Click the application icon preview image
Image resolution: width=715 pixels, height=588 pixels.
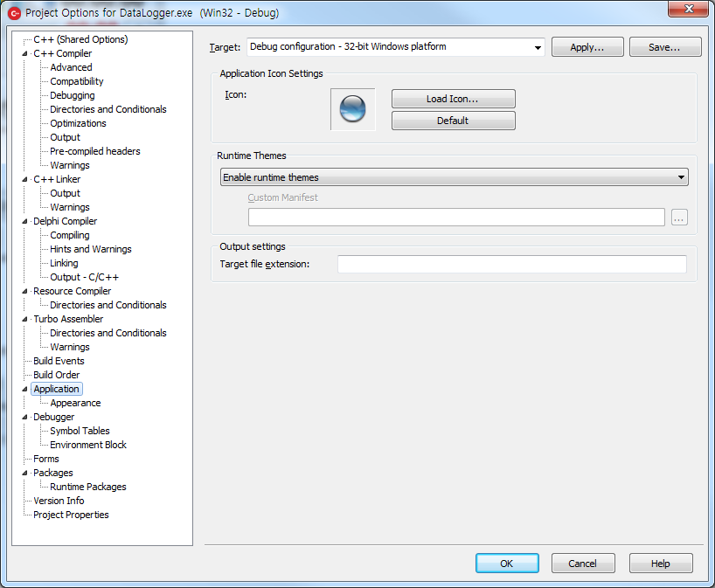[x=353, y=109]
